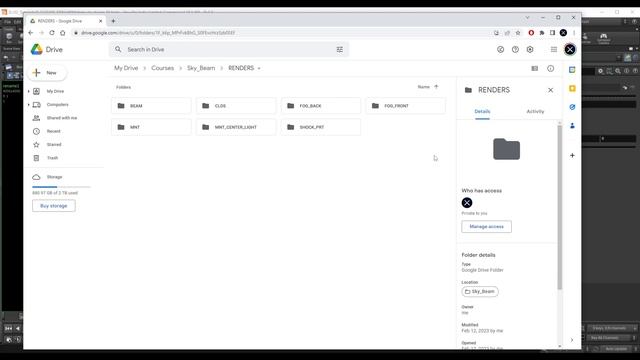Image resolution: width=640 pixels, height=360 pixels.
Task: Reload the page
Action: 52,33
